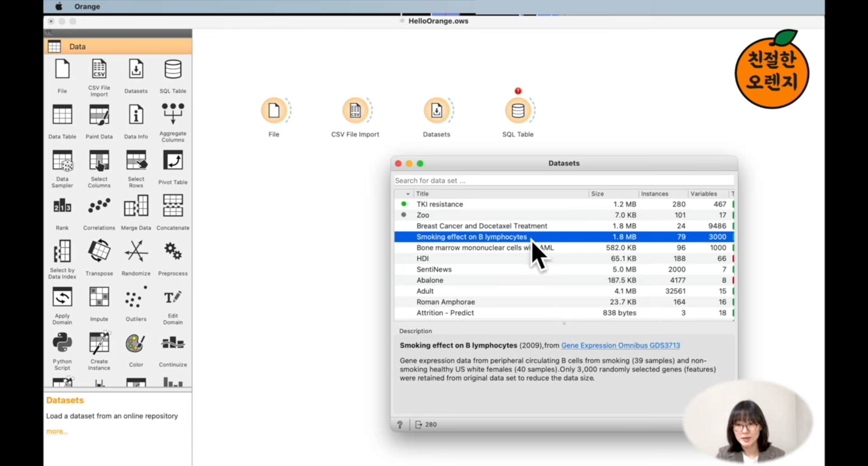
Task: Select the Preprocess widget
Action: tap(173, 258)
